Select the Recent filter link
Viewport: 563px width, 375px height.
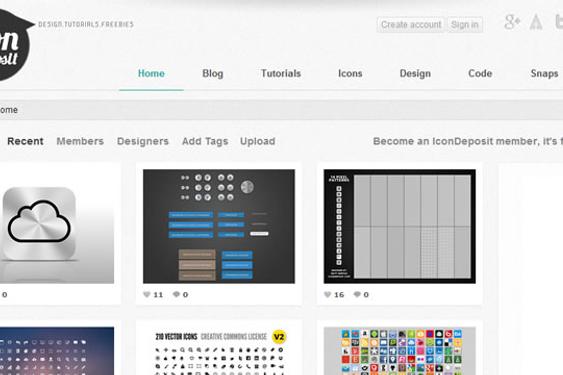tap(25, 141)
